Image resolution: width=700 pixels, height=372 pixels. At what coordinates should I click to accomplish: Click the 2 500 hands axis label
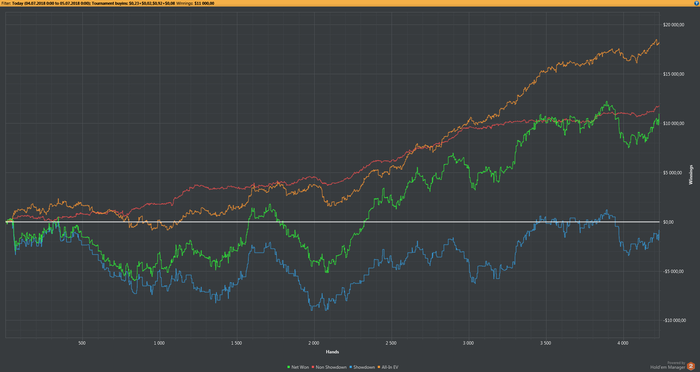(x=391, y=343)
